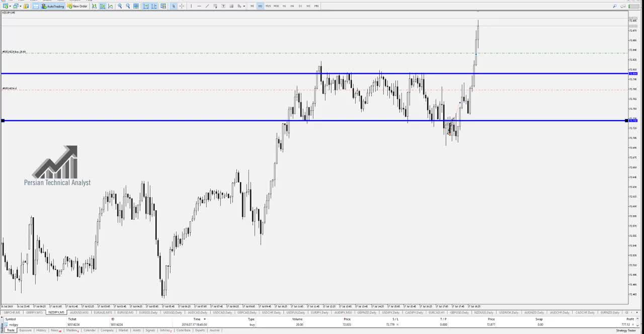
Task: Click the New Order button
Action: point(77,6)
